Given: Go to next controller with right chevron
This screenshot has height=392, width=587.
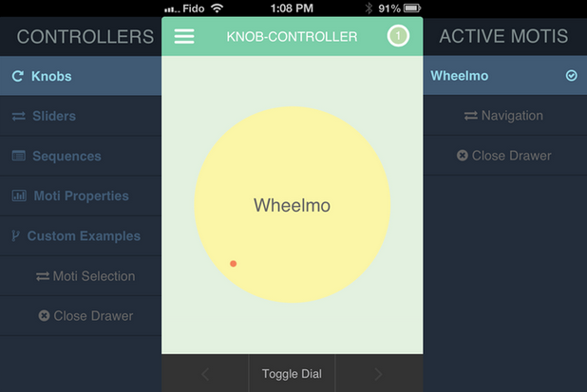Looking at the screenshot, I should point(378,374).
